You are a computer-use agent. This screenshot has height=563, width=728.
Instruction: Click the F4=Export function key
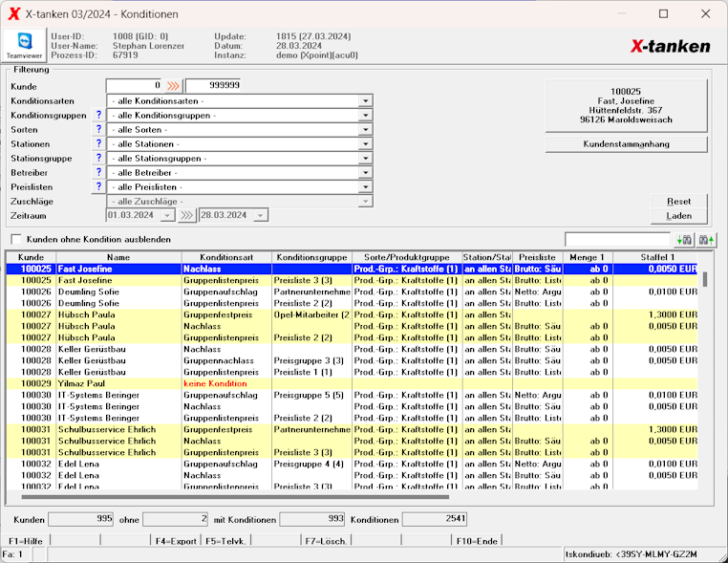pos(176,541)
